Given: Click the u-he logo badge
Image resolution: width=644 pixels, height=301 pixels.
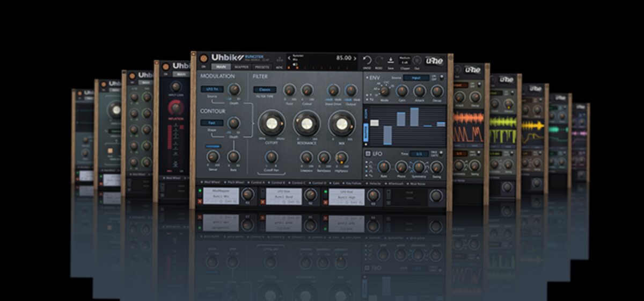Looking at the screenshot, I should (434, 61).
